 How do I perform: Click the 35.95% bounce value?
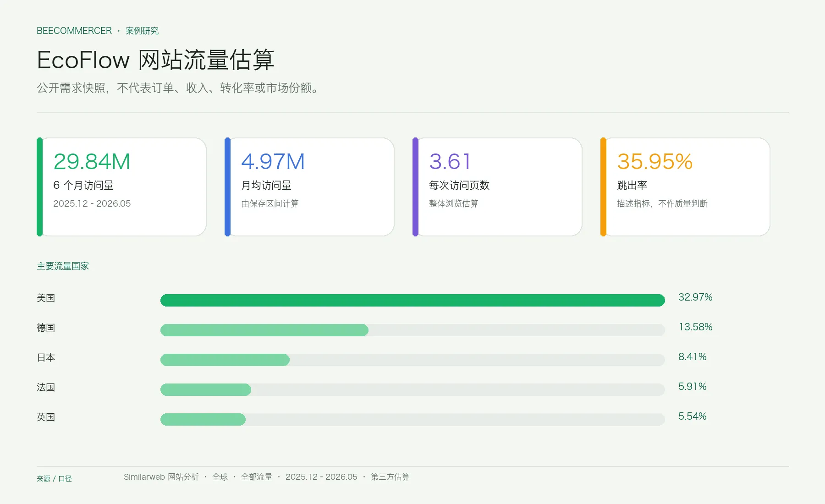click(655, 161)
